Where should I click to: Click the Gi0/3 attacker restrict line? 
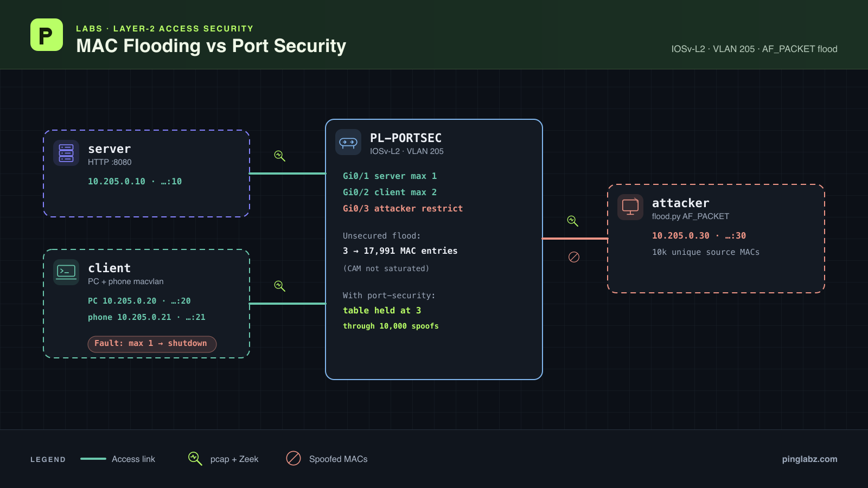(x=403, y=209)
